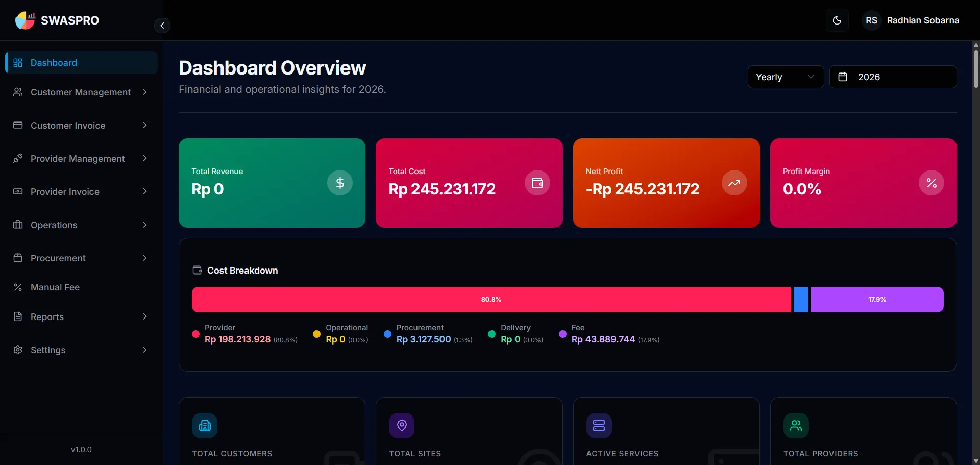The width and height of the screenshot is (980, 465).
Task: Expand the Provider Invoice chevron
Action: [145, 191]
